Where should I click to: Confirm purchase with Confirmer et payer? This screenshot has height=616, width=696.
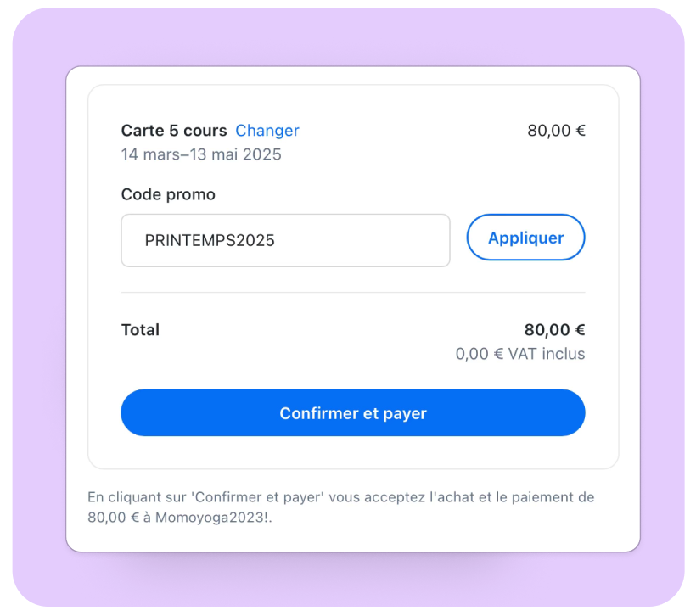point(353,412)
